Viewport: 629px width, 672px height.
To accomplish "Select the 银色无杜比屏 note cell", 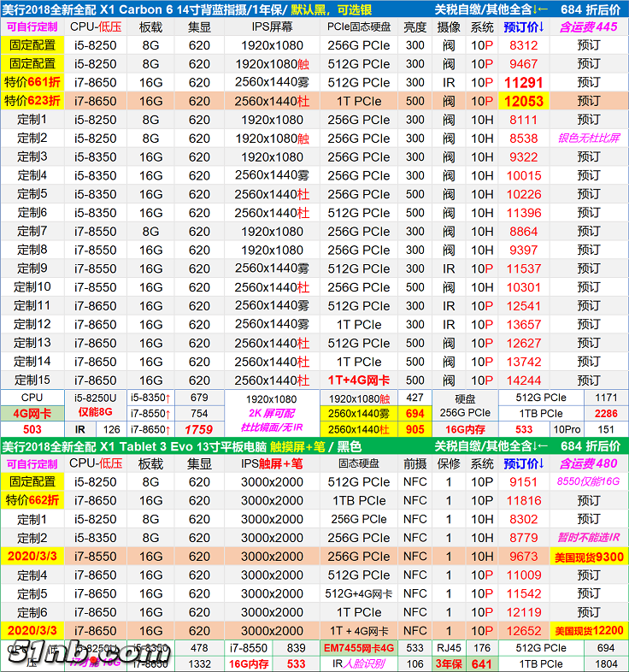I will pos(589,139).
